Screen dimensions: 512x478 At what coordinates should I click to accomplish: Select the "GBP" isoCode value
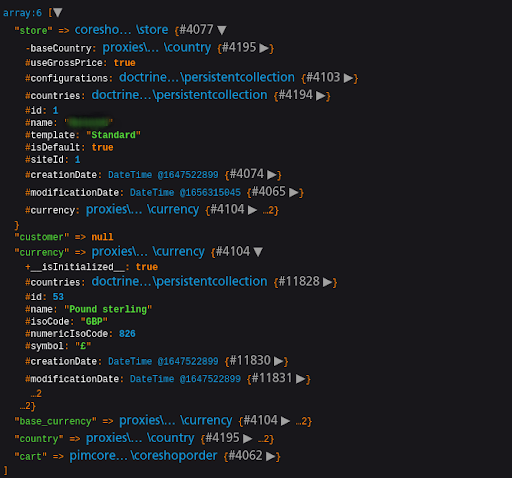(x=94, y=322)
